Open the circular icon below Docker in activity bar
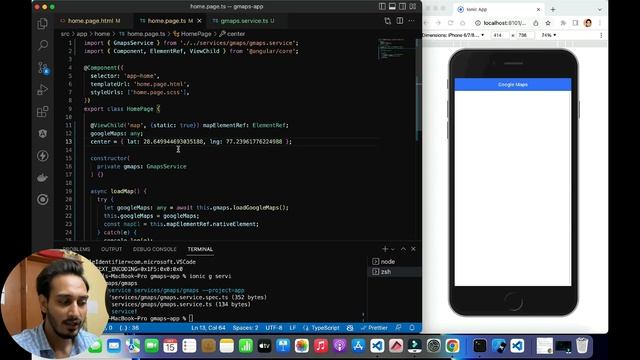The width and height of the screenshot is (640, 360). coord(42,200)
